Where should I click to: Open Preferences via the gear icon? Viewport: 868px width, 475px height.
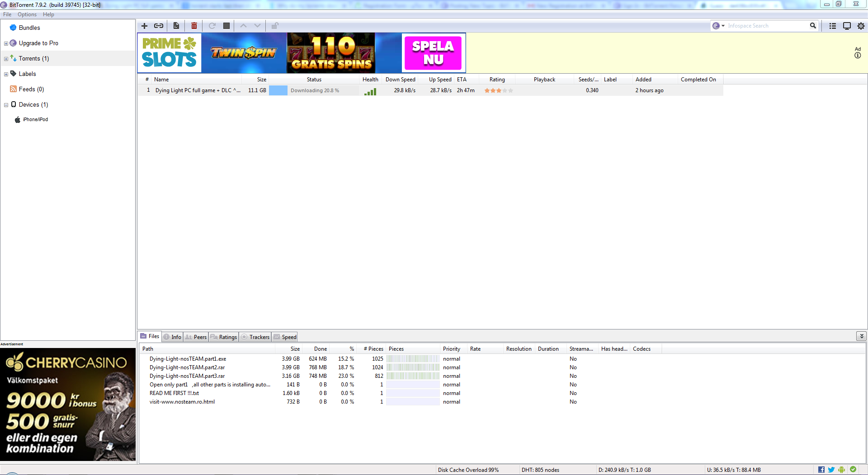click(x=861, y=26)
